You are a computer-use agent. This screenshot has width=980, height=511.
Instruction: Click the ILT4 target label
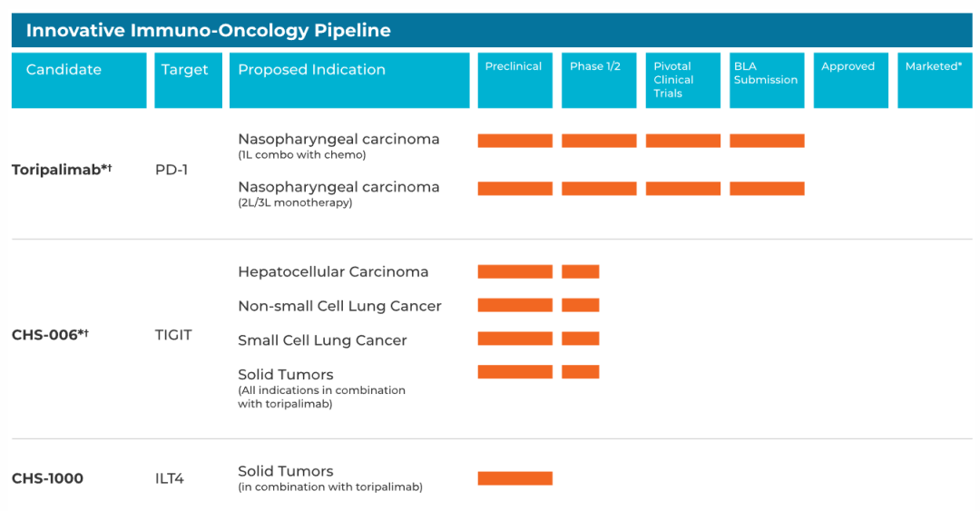click(x=170, y=478)
